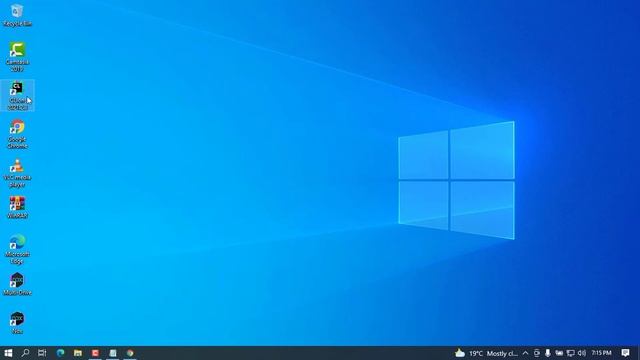Select the Microsoft Edge desktop shortcut
640x360 pixels.
click(17, 249)
